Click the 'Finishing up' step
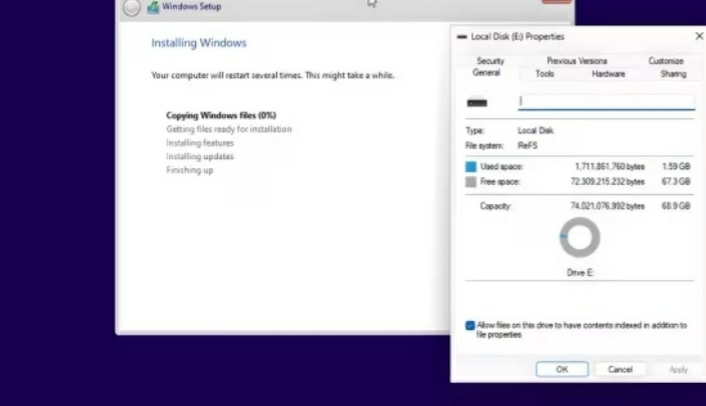 (190, 170)
